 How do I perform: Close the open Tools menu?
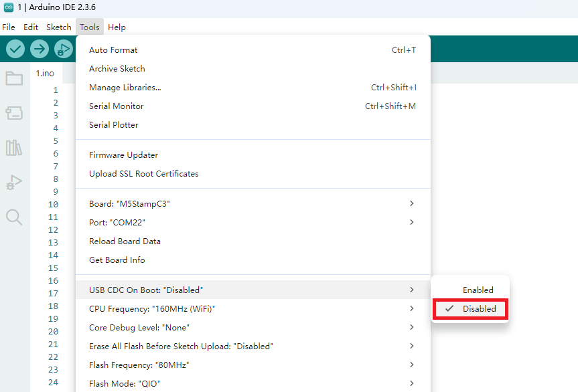tap(90, 27)
